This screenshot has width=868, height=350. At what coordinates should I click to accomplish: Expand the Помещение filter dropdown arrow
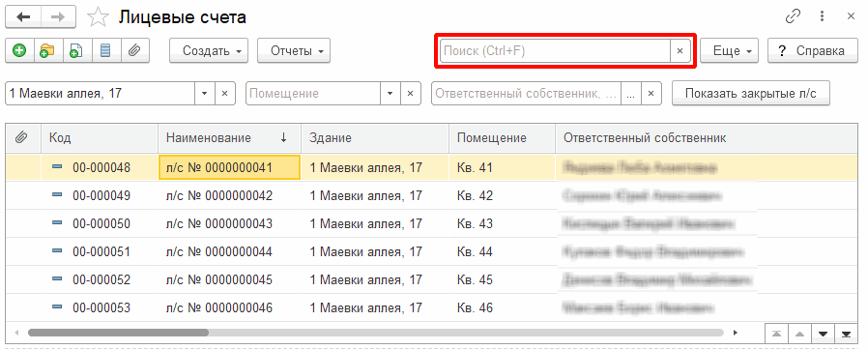(390, 94)
